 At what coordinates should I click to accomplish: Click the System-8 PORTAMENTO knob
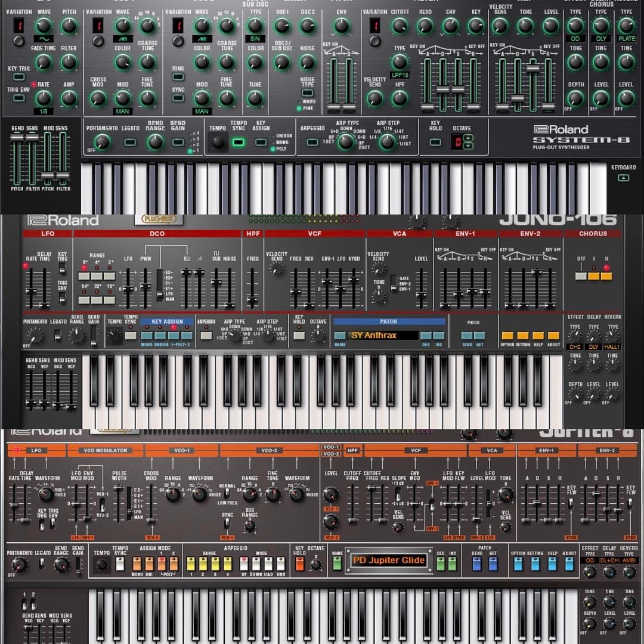click(102, 142)
